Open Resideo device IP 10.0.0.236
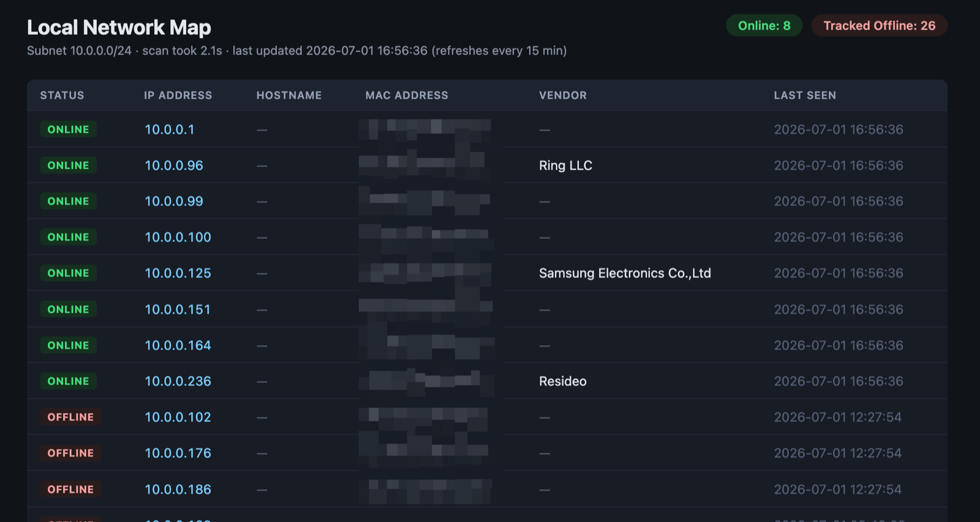The height and width of the screenshot is (522, 980). [x=178, y=381]
